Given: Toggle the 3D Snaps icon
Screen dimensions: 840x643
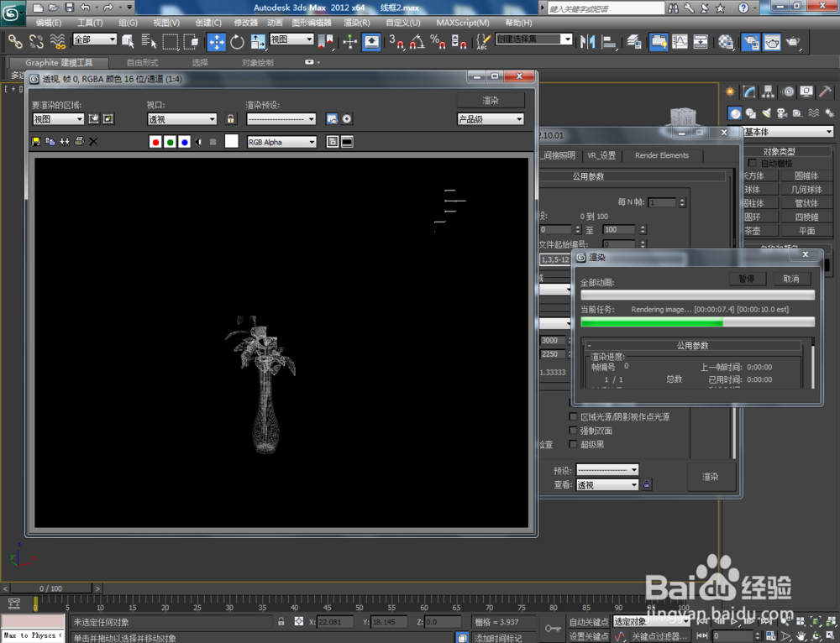Looking at the screenshot, I should click(x=396, y=42).
